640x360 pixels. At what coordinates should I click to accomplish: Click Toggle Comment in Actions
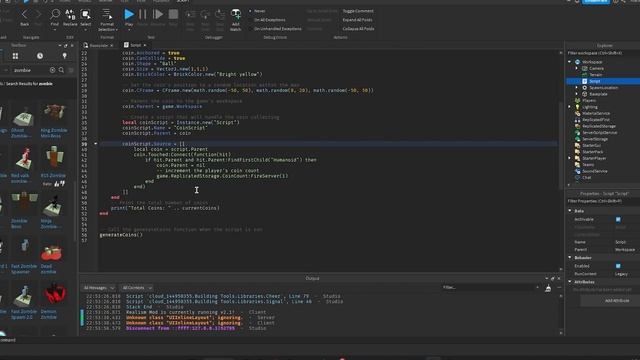(x=358, y=11)
